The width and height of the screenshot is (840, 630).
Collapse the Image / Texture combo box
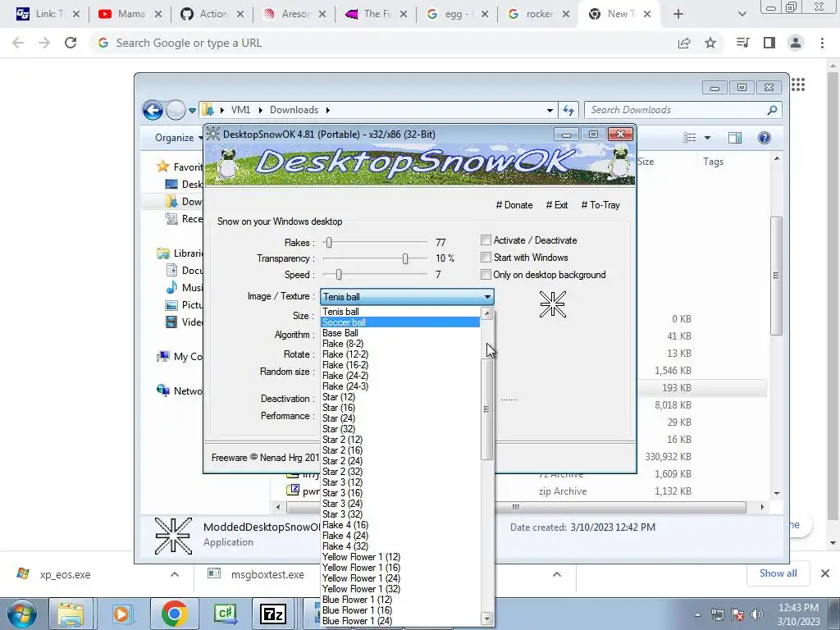pyautogui.click(x=487, y=297)
